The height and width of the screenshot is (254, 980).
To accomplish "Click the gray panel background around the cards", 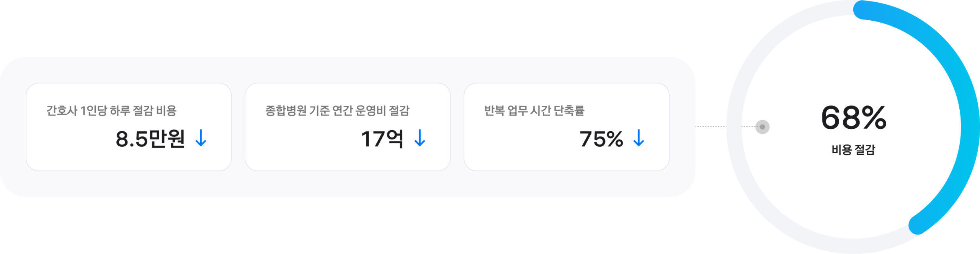I will 345,184.
